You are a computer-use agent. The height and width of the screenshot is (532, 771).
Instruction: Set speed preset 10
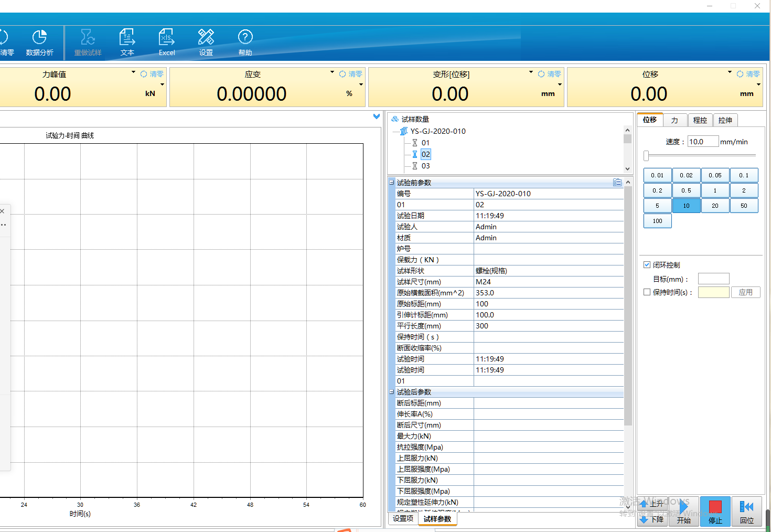[x=686, y=206]
